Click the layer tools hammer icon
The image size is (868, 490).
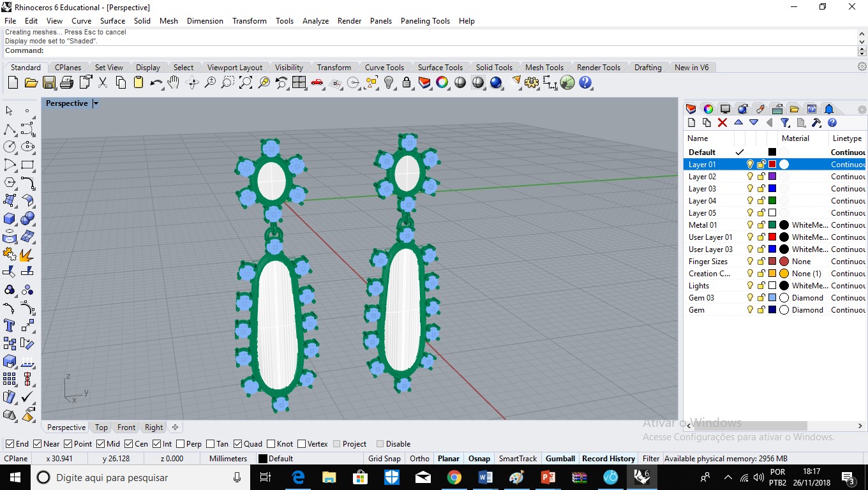tap(816, 122)
